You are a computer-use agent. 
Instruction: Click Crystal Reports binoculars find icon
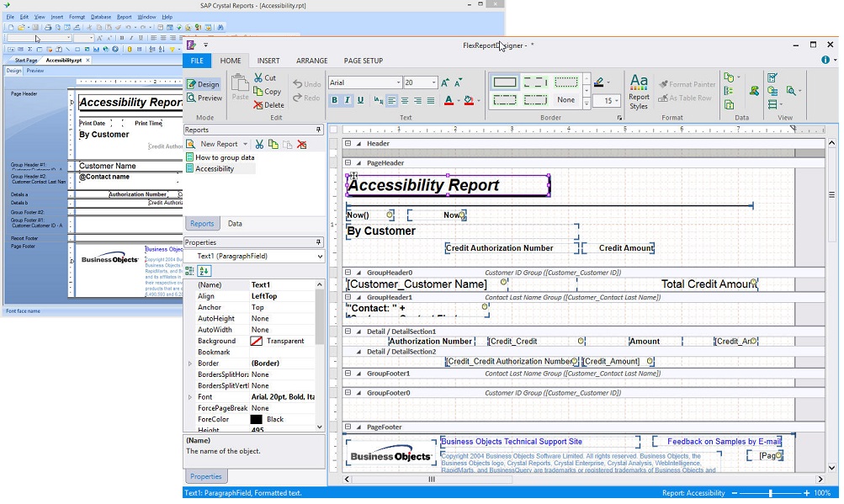220,27
